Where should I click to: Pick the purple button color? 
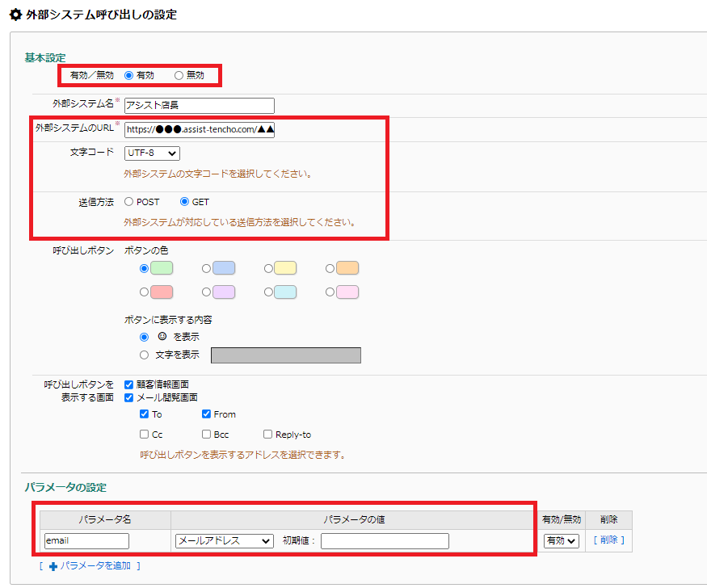pyautogui.click(x=224, y=292)
